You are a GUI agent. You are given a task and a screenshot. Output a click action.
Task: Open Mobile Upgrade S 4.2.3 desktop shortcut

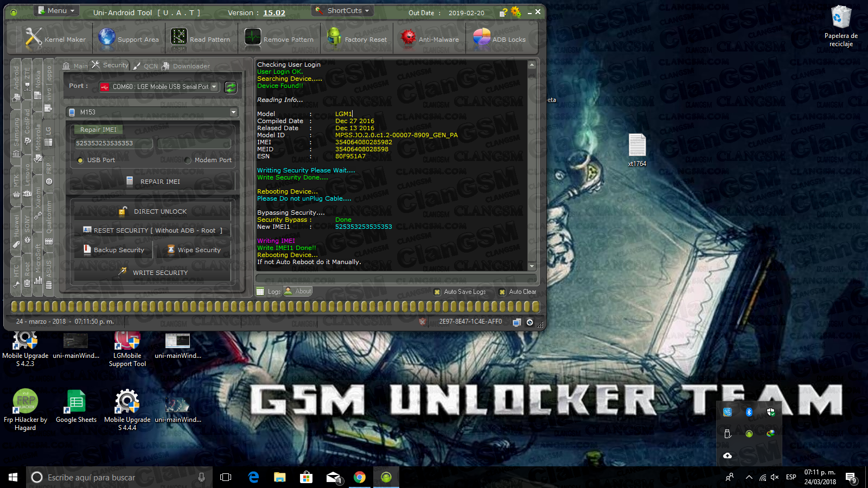tap(25, 349)
